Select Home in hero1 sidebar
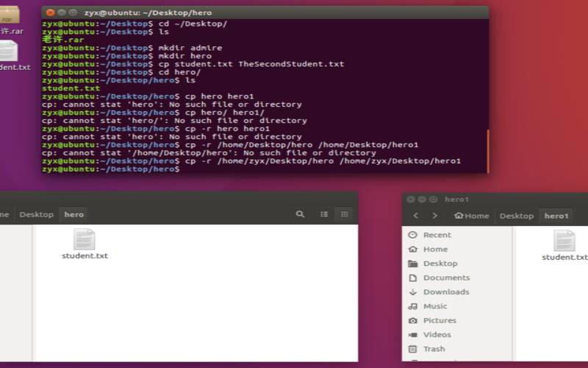This screenshot has width=588, height=368. (435, 250)
